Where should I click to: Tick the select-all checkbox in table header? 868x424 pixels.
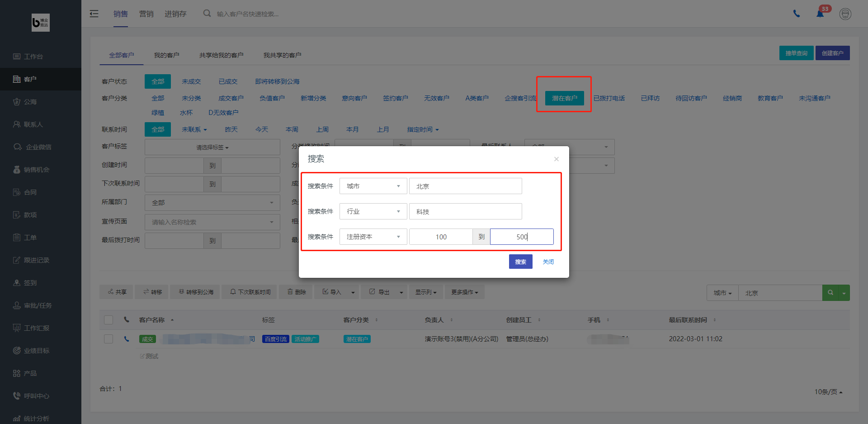(x=108, y=320)
